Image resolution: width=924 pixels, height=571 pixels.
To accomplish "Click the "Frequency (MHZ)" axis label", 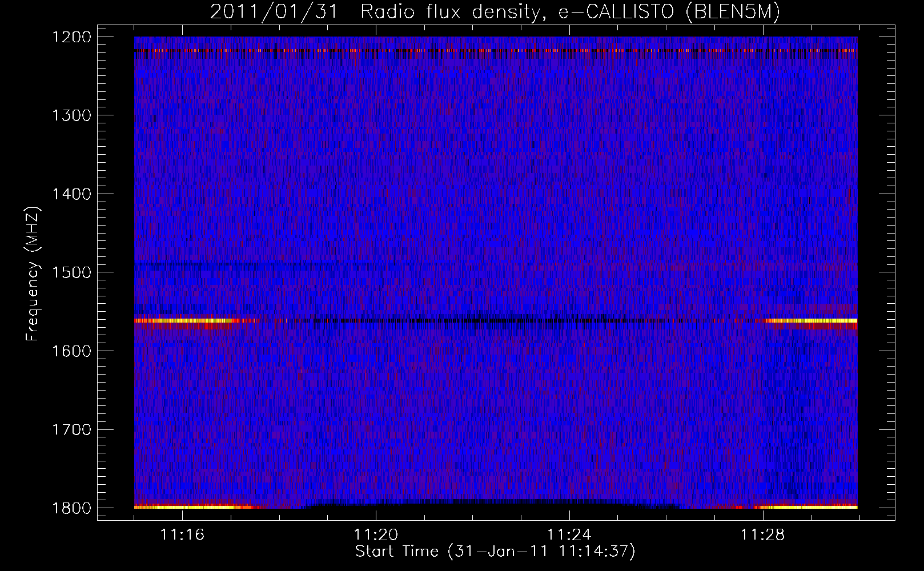I will click(x=33, y=274).
